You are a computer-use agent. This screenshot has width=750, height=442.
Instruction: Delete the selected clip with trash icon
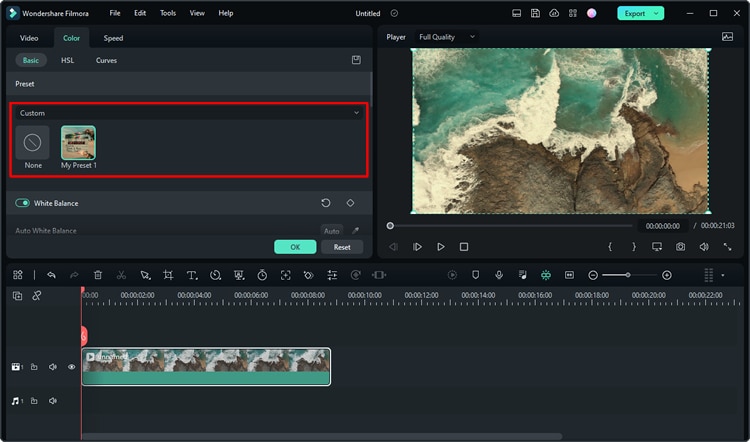tap(98, 275)
